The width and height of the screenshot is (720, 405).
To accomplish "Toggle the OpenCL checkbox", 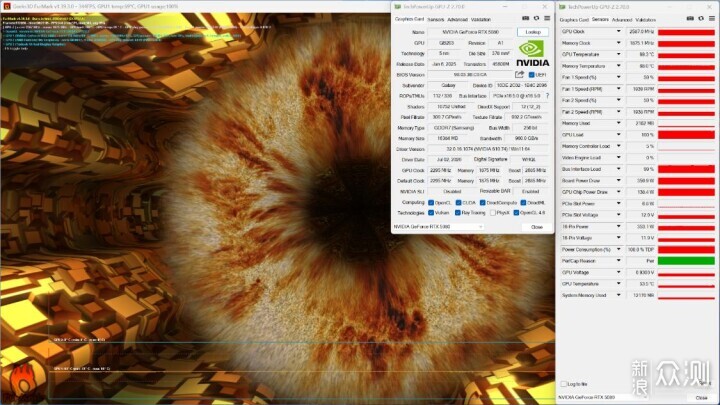I will [x=431, y=202].
